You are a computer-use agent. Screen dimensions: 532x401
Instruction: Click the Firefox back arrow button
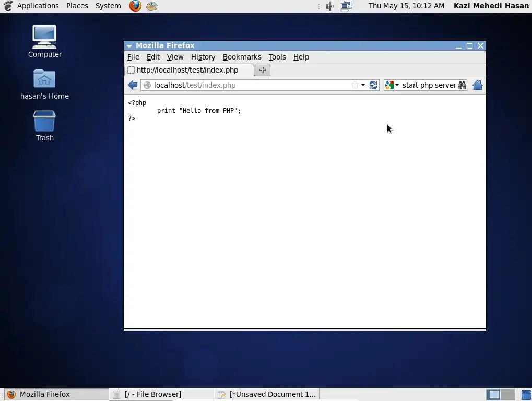pyautogui.click(x=133, y=85)
